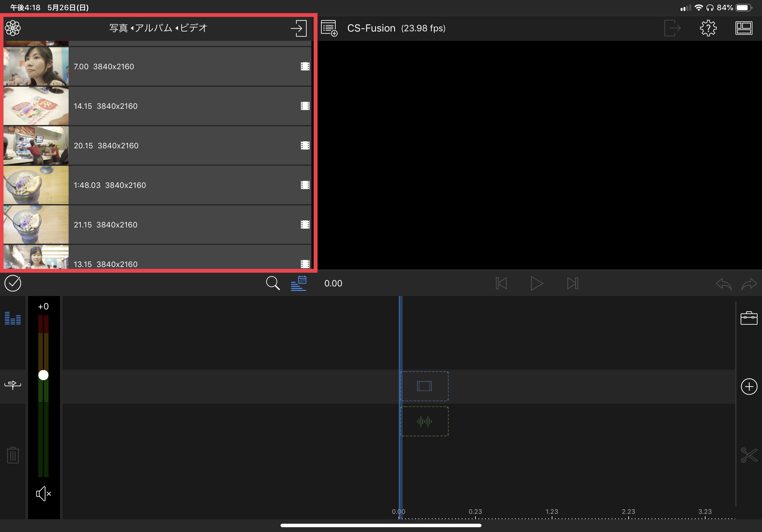Click the import clip arrow icon
The width and height of the screenshot is (762, 532).
[x=298, y=28]
